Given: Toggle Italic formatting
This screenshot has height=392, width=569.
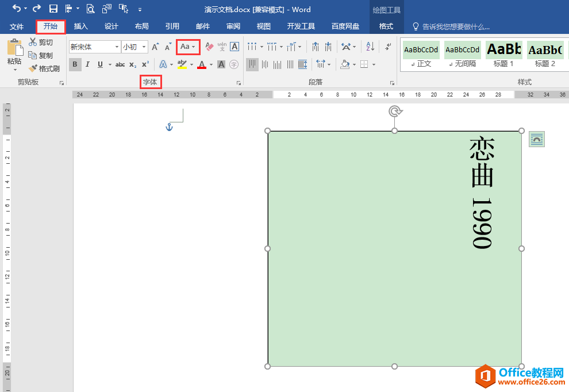Looking at the screenshot, I should click(87, 64).
